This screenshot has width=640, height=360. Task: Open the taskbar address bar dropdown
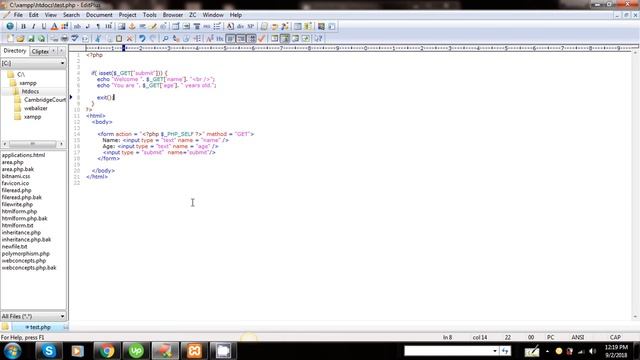coord(495,351)
